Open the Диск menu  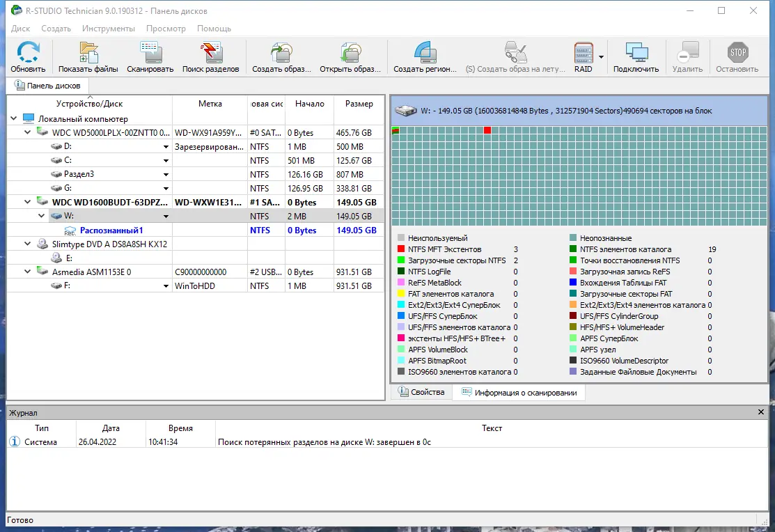pos(20,29)
